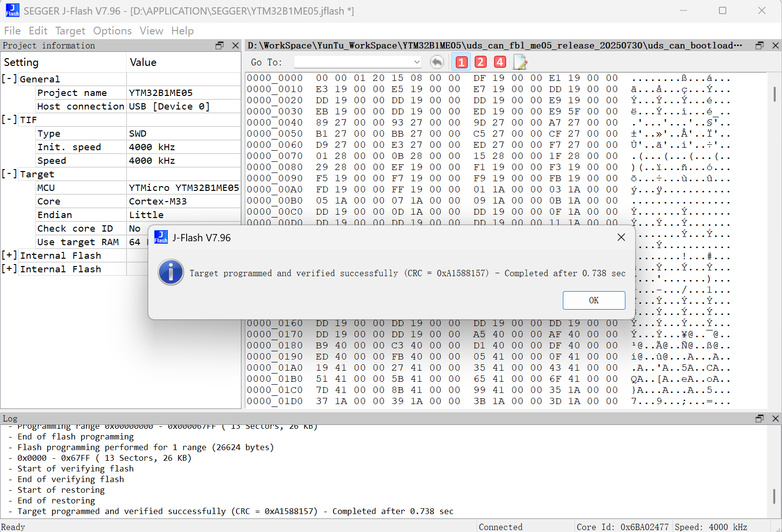Click the Go To address input field
The height and width of the screenshot is (532, 782).
[354, 62]
